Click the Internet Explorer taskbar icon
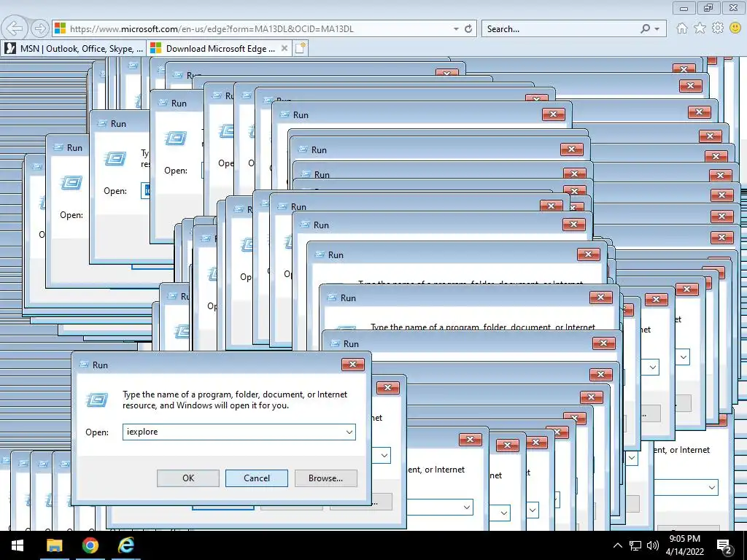Screen dimensions: 747x560 click(126, 545)
